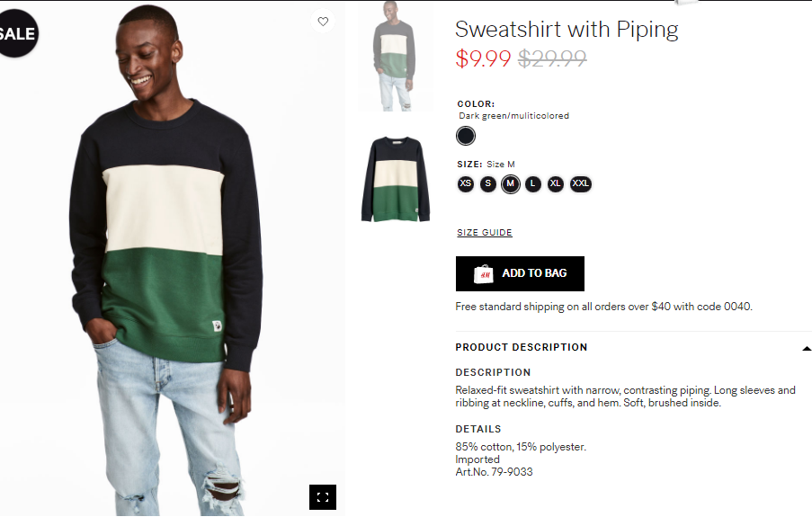Choose the dark green/multicolored swatch

tap(466, 136)
